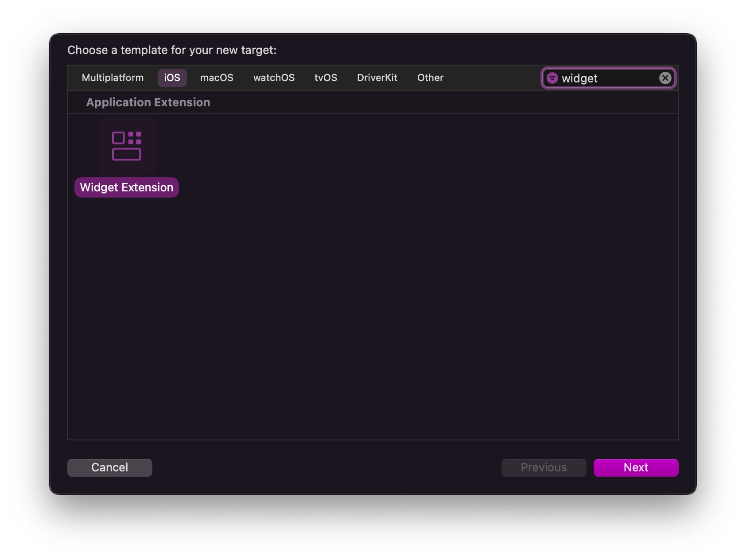Switch to the tvOS tab
This screenshot has height=560, width=746.
click(326, 78)
